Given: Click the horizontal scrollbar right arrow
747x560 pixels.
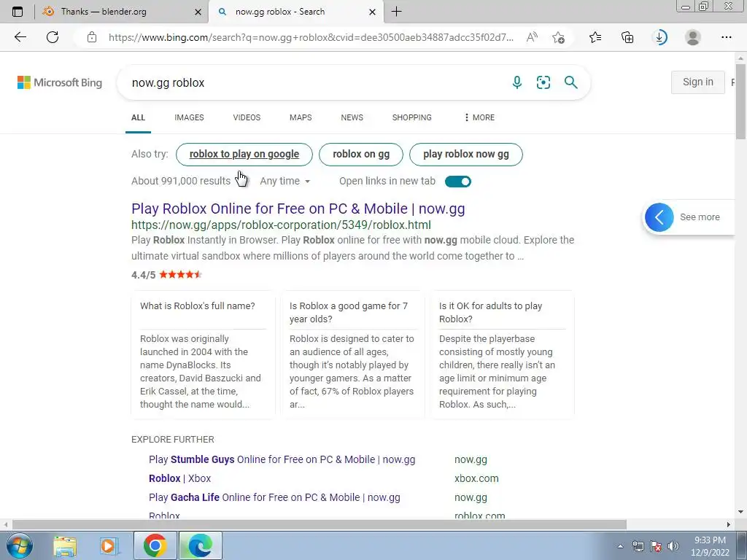Looking at the screenshot, I should tap(729, 524).
